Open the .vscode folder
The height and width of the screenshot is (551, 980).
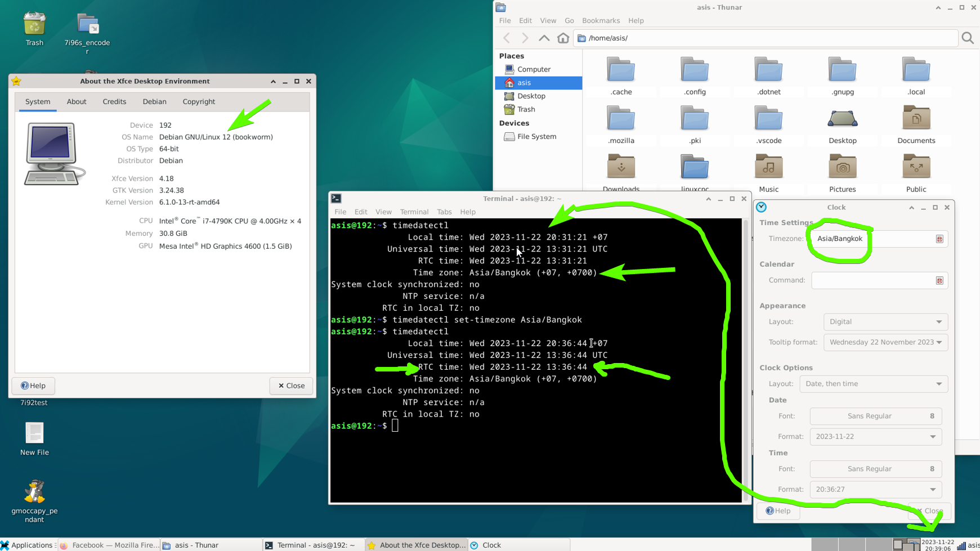click(768, 125)
